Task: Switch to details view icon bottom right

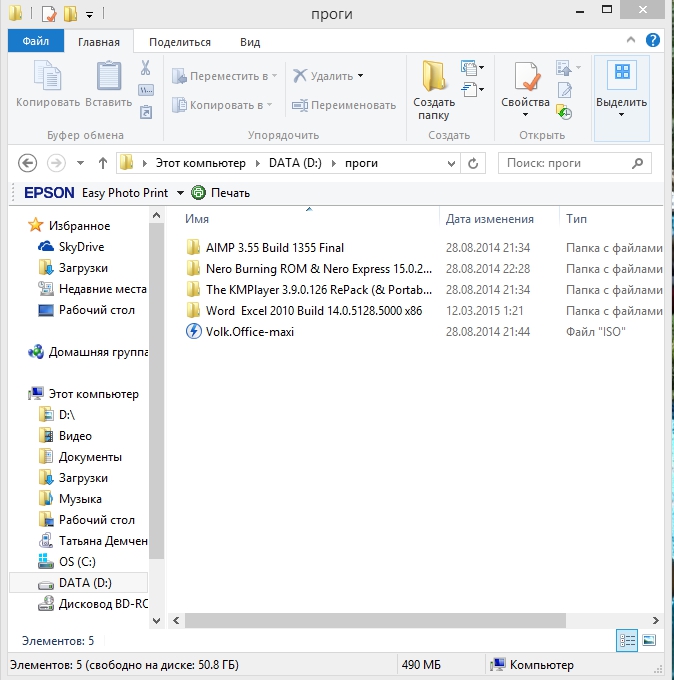Action: coord(627,640)
